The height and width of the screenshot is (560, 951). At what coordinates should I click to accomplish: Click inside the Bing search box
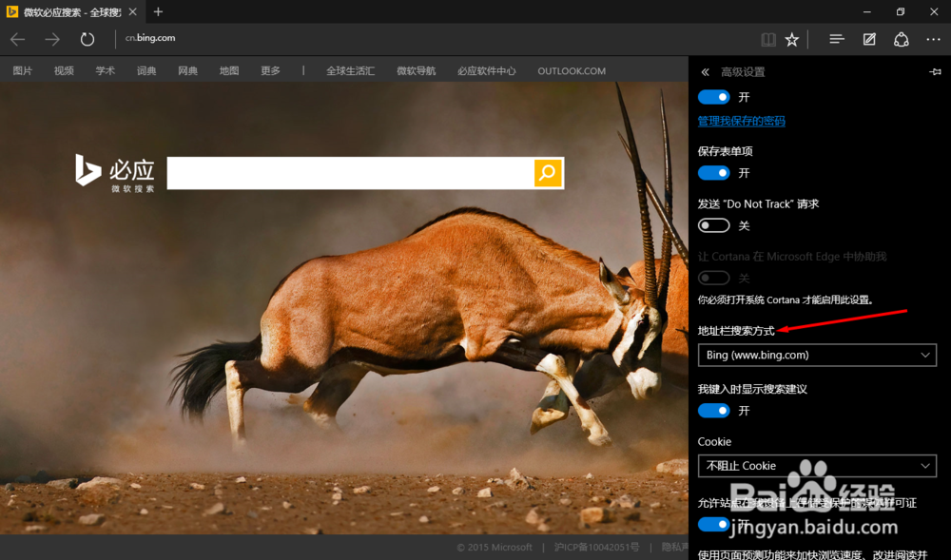click(x=350, y=173)
